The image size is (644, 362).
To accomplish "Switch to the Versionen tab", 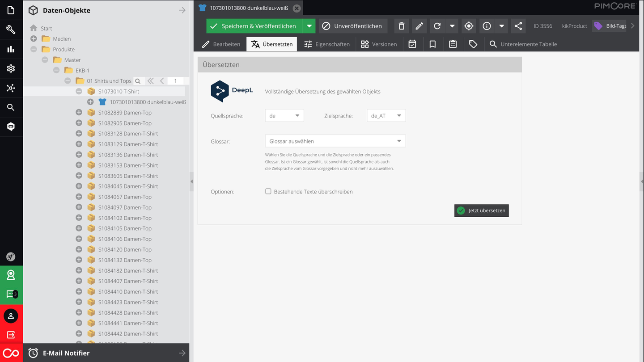I will pos(379,44).
